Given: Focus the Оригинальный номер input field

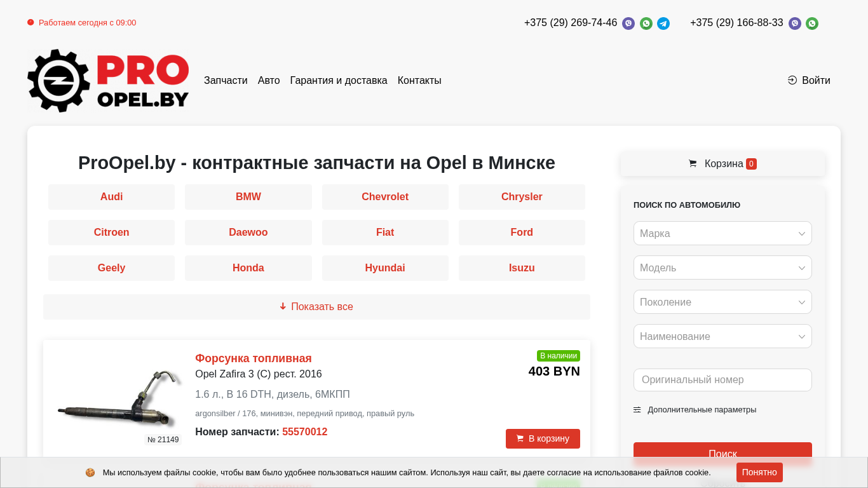Looking at the screenshot, I should pyautogui.click(x=722, y=380).
